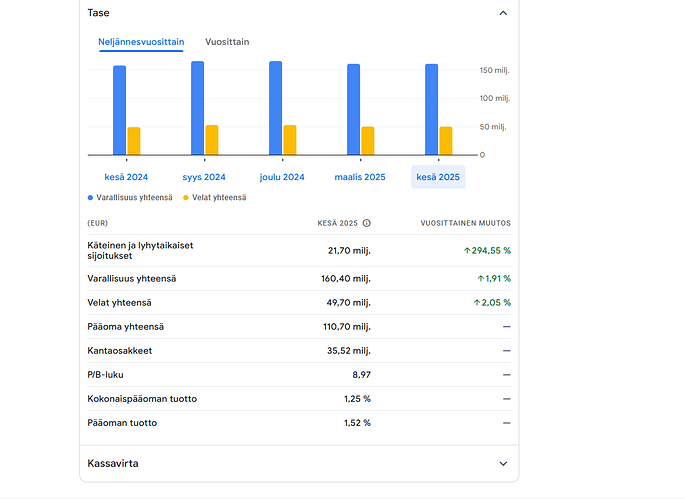Collapse the Tase section with its chevron
Image resolution: width=685 pixels, height=499 pixels.
(503, 14)
